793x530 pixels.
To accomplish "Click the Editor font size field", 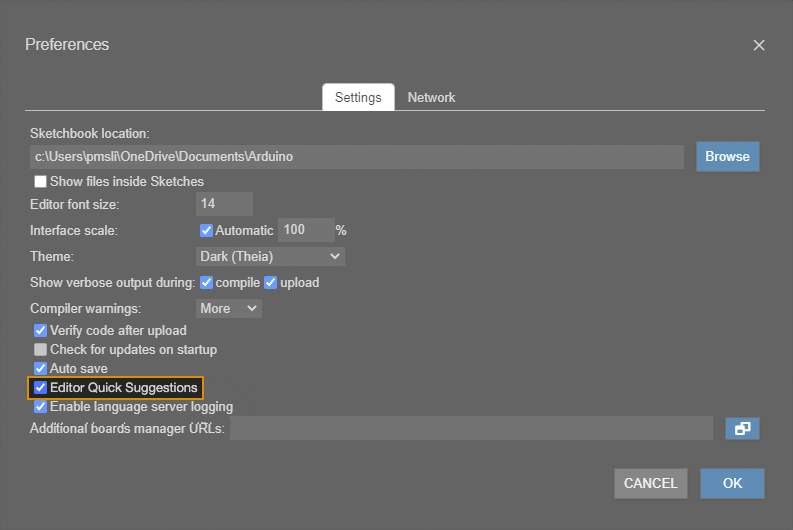I will click(224, 204).
